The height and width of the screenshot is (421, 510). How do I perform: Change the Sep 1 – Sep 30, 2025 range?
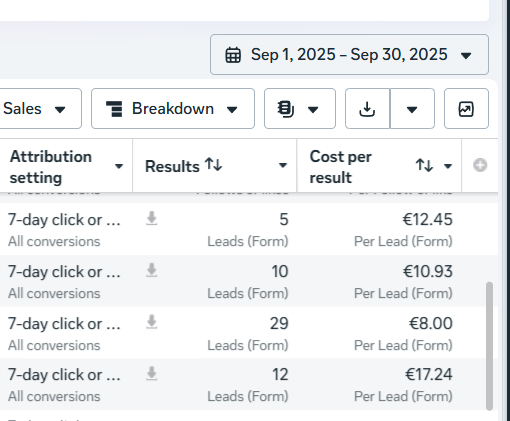coord(349,55)
